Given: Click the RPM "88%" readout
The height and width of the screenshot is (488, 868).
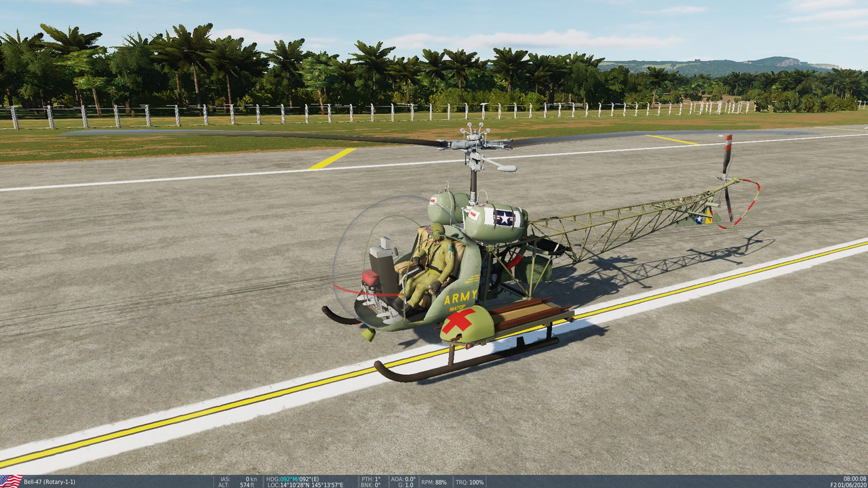Looking at the screenshot, I should (x=441, y=482).
